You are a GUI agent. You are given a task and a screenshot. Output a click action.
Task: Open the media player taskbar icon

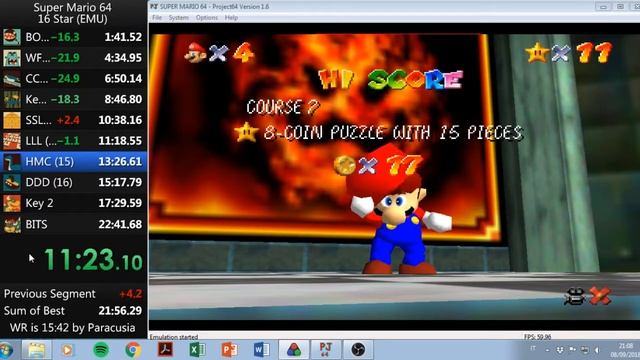68,350
